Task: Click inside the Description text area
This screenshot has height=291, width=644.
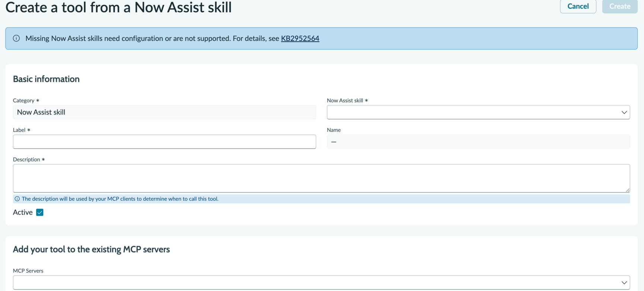Action: click(321, 178)
